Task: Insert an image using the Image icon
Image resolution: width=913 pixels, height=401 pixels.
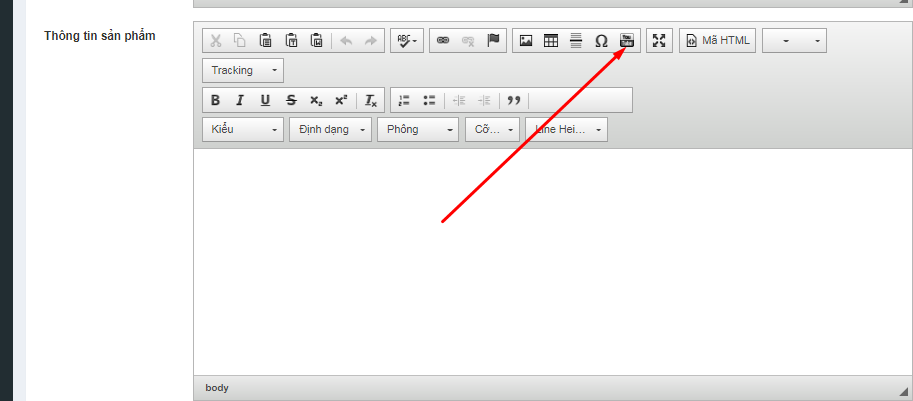Action: [526, 41]
